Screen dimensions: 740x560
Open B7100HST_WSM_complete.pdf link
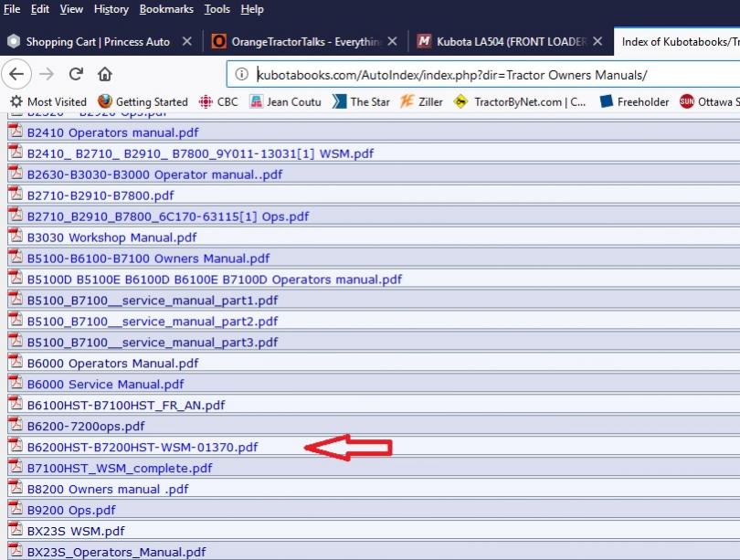coord(120,468)
